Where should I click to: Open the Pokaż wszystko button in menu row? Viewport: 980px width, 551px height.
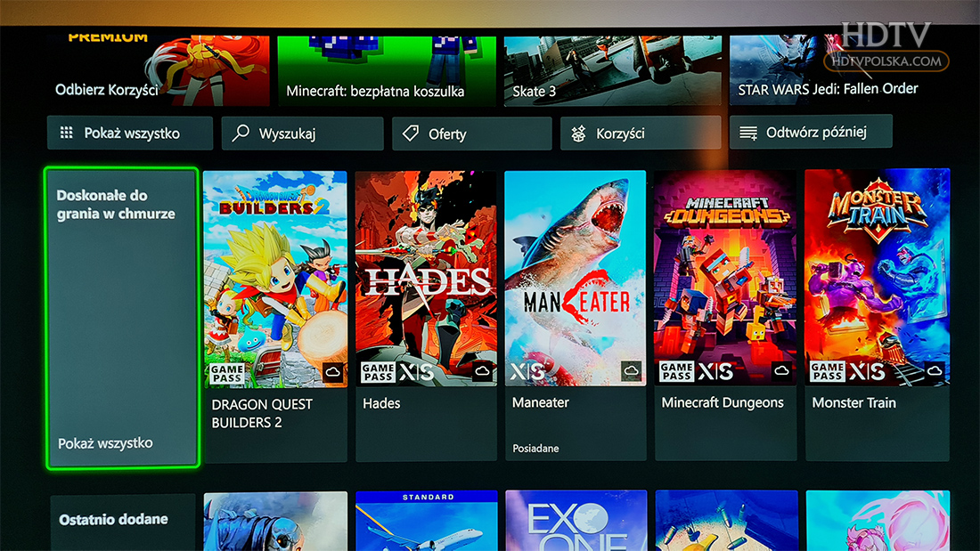[130, 133]
